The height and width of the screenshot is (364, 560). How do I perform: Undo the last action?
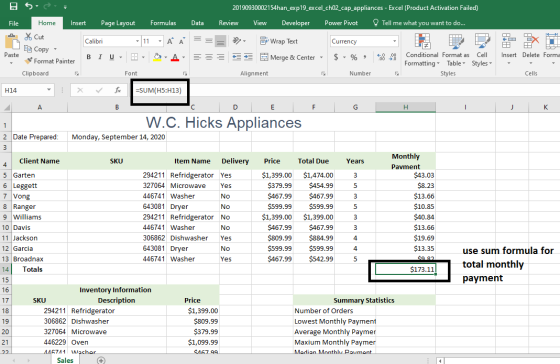pos(29,6)
